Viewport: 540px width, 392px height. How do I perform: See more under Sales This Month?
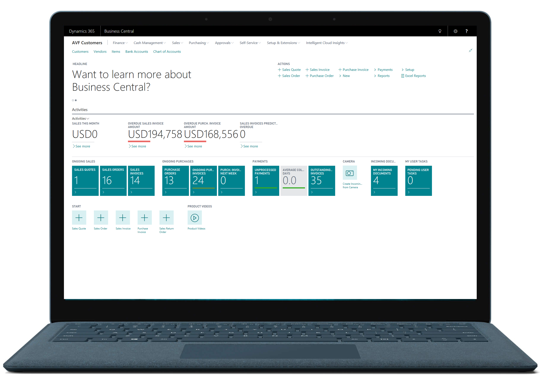81,146
